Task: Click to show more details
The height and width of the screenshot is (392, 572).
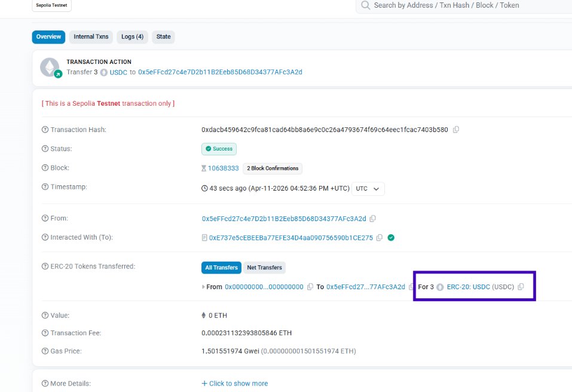Action: pyautogui.click(x=235, y=384)
